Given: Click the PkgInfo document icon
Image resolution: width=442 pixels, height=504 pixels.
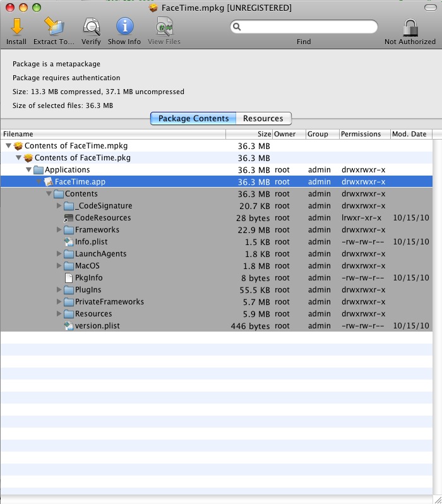Looking at the screenshot, I should (68, 278).
